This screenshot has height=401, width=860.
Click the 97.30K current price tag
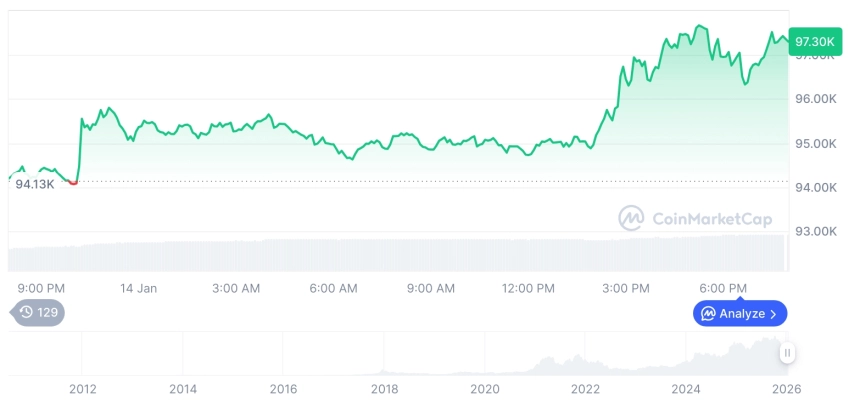[812, 41]
